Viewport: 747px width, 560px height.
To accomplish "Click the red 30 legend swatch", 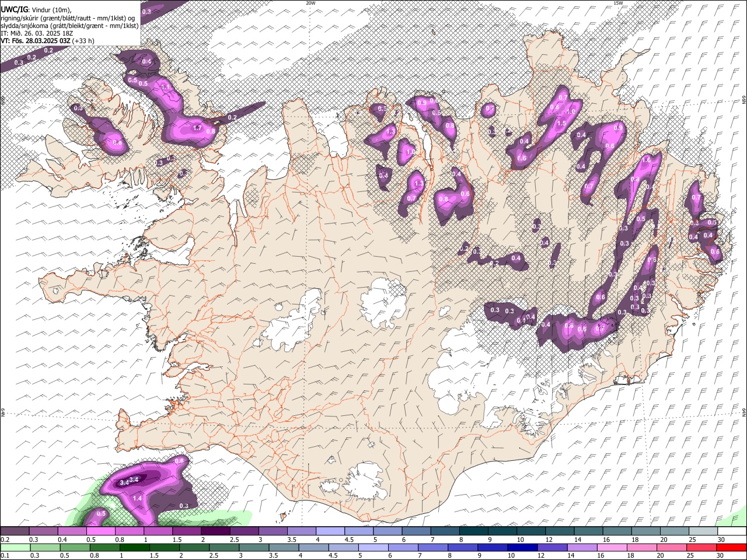I will [x=732, y=547].
